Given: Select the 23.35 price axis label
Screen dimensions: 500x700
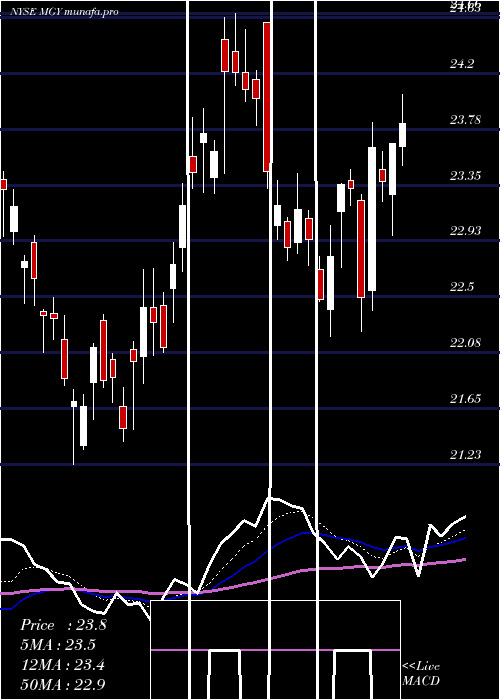Looking at the screenshot, I should 465,175.
